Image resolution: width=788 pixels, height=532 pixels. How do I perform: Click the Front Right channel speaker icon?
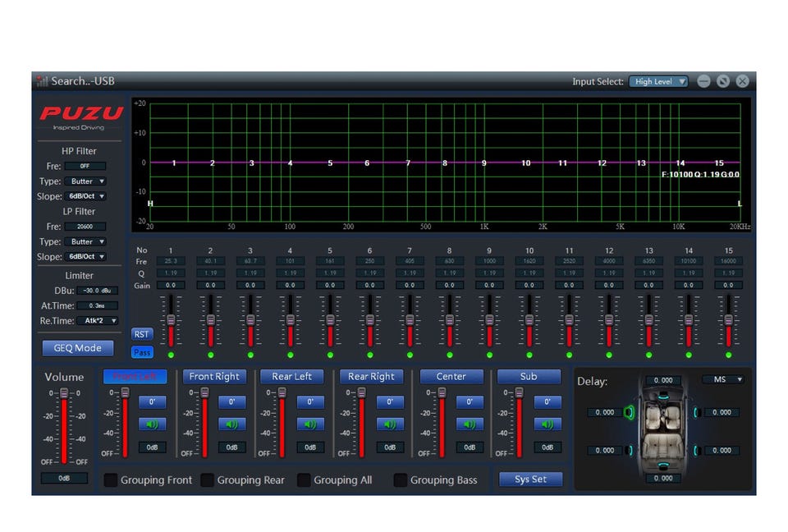tap(231, 424)
